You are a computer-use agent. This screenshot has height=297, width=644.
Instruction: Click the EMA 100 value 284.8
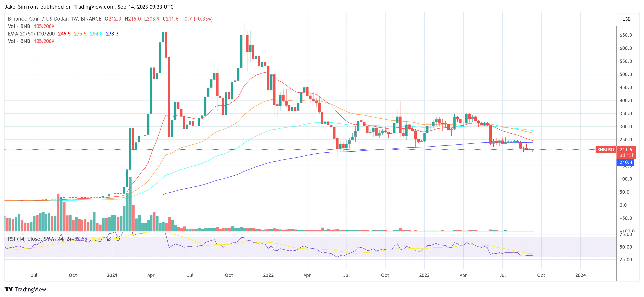(x=96, y=34)
